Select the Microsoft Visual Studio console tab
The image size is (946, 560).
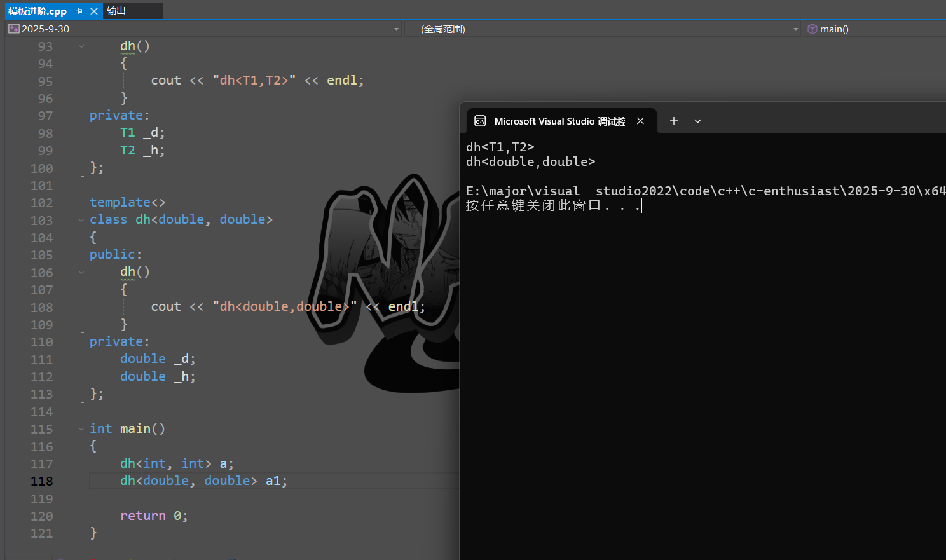(561, 121)
